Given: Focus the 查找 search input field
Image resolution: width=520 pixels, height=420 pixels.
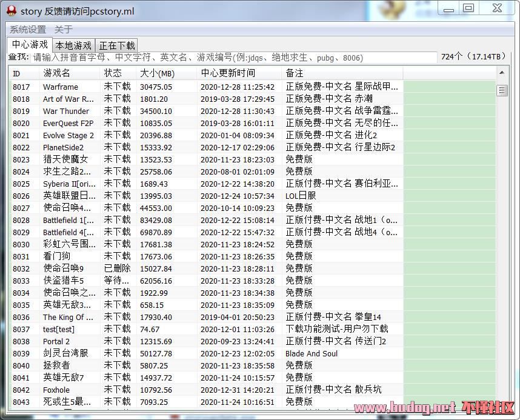Looking at the screenshot, I should point(234,58).
